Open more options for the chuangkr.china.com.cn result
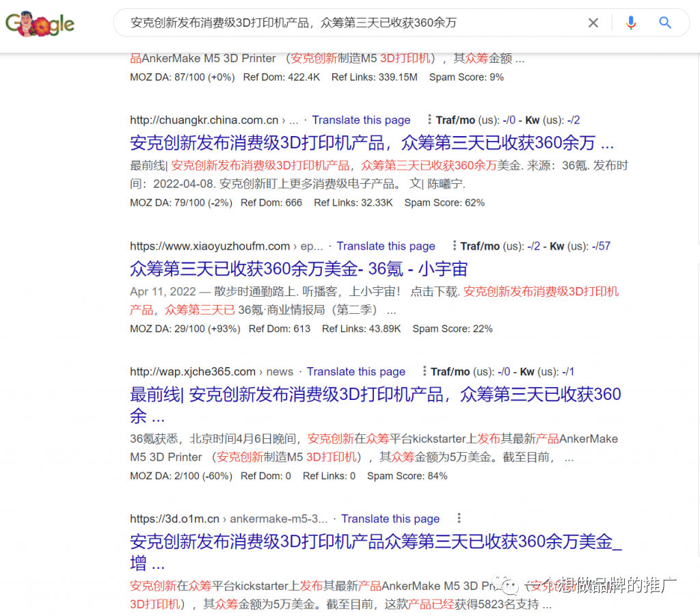Viewport: 700px width, 616px height. click(429, 119)
